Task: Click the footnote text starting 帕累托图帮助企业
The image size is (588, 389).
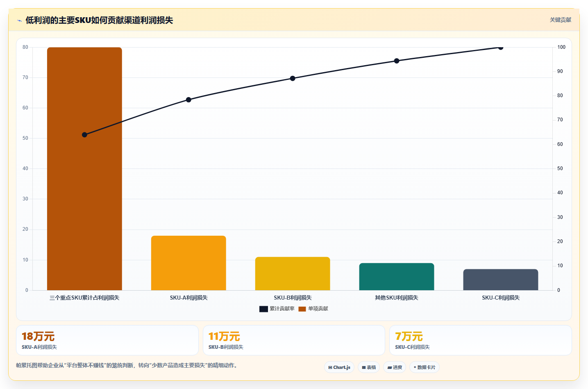Action: tap(127, 365)
